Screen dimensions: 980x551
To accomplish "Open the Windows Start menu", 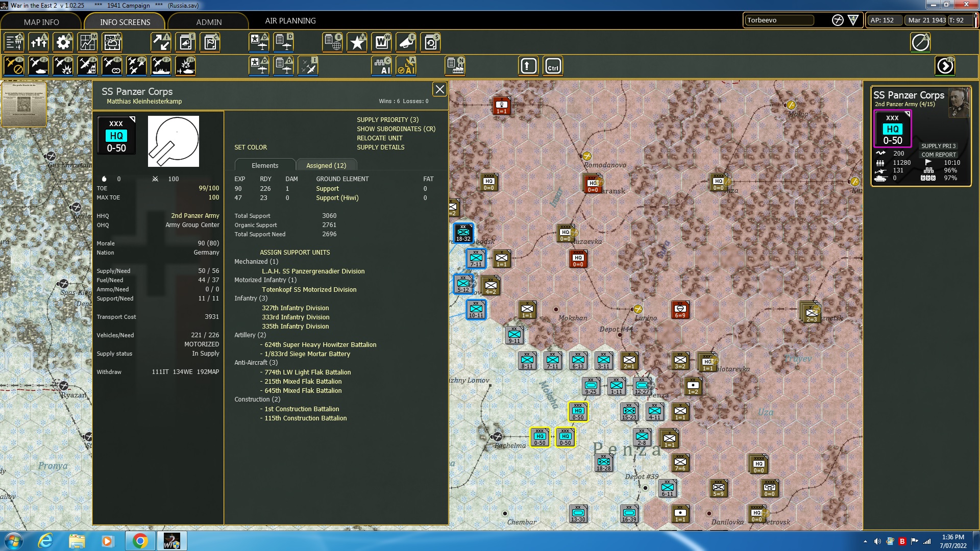I will point(14,541).
